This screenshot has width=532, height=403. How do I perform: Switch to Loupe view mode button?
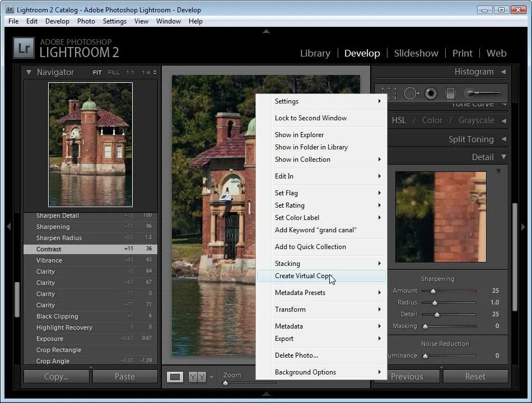(x=175, y=377)
